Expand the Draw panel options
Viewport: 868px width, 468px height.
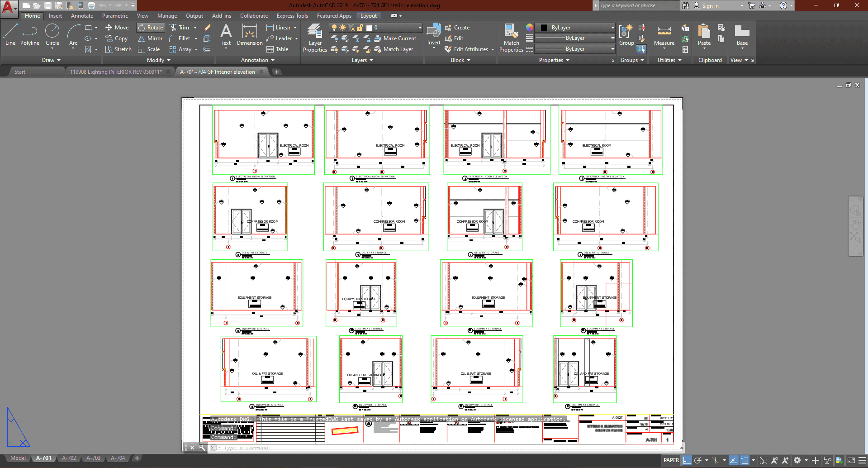(51, 60)
